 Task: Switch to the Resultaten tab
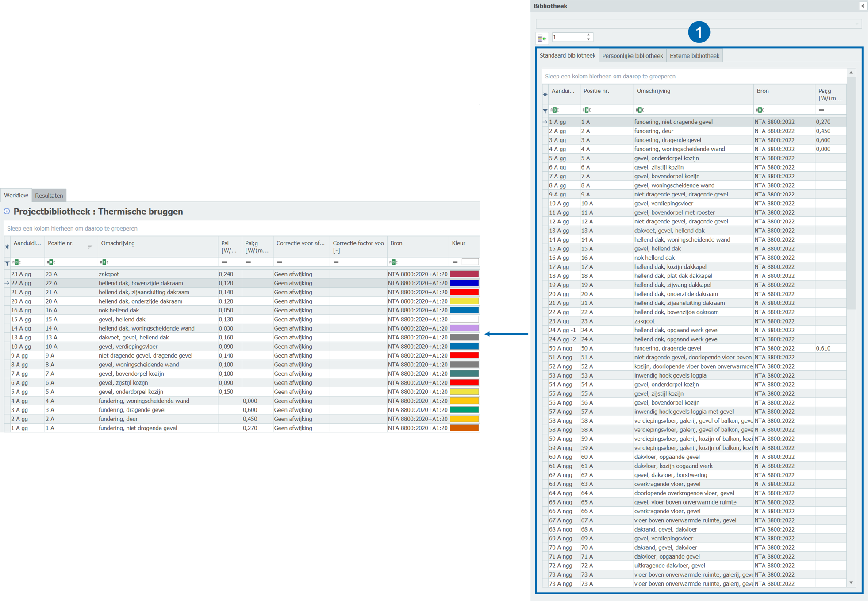[x=49, y=196]
